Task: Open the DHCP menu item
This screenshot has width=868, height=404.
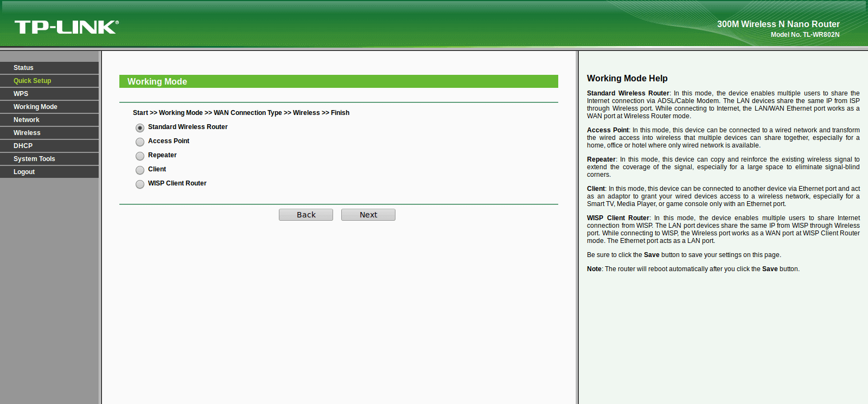Action: click(x=49, y=146)
